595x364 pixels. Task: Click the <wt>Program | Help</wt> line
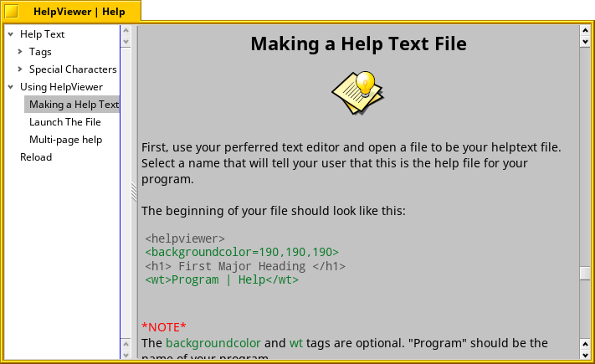(x=222, y=279)
